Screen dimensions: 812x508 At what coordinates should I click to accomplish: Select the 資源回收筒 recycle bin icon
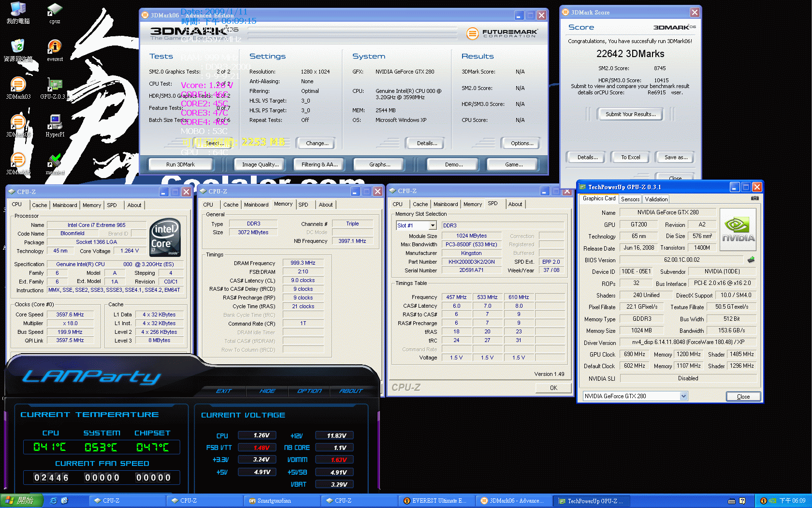coord(18,50)
